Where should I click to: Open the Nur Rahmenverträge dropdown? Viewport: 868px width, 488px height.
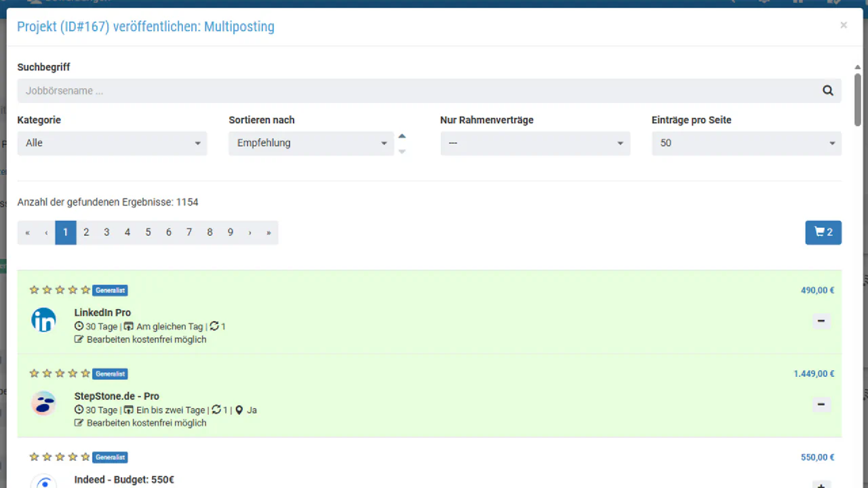[x=535, y=143]
